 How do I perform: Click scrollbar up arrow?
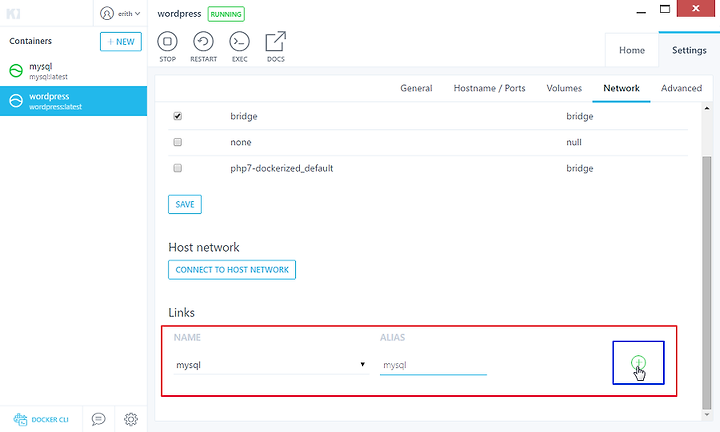click(707, 109)
